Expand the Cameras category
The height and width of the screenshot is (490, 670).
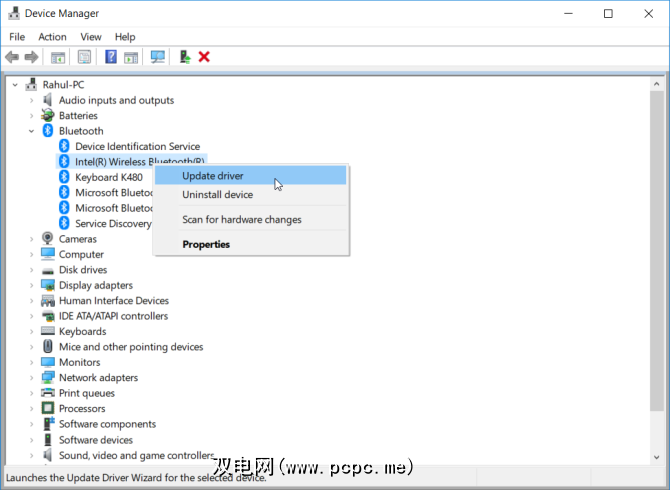pyautogui.click(x=31, y=239)
